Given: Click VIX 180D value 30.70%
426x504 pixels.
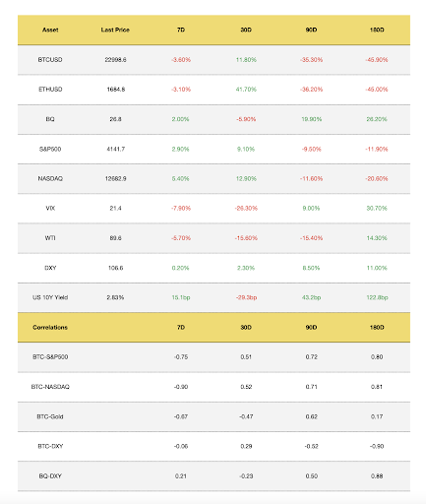Looking at the screenshot, I should pyautogui.click(x=377, y=208).
